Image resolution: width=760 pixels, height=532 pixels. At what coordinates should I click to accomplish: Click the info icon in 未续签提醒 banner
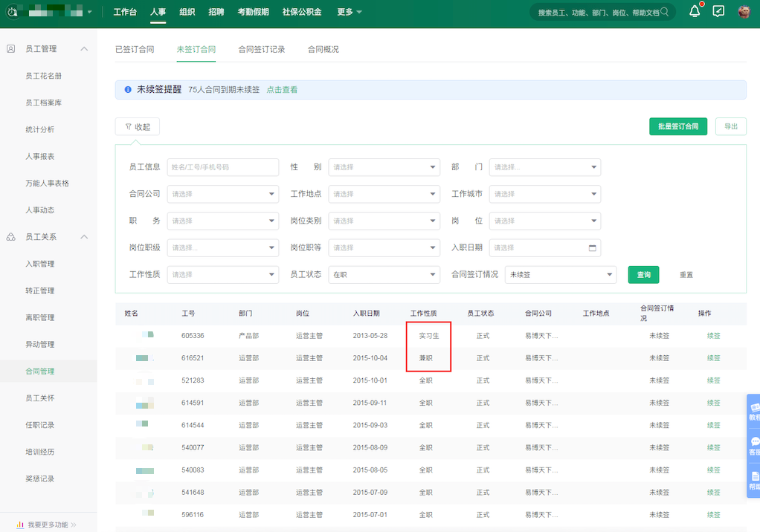coord(128,90)
